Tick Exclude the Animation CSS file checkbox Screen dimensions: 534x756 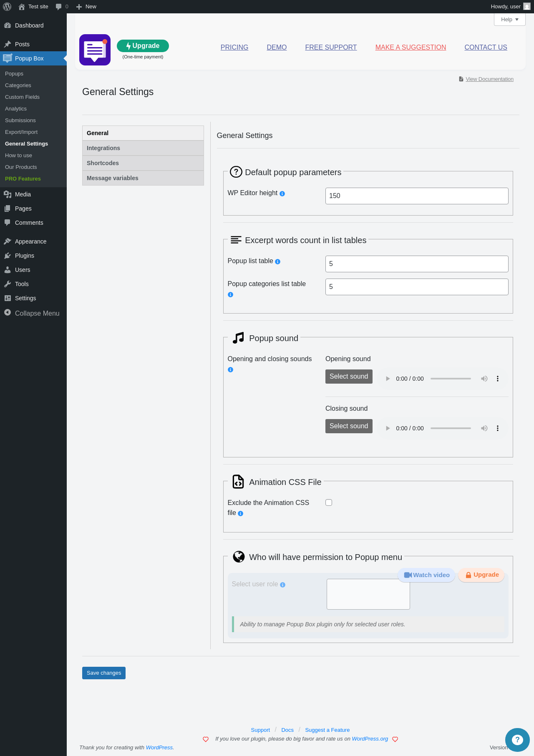pyautogui.click(x=329, y=502)
